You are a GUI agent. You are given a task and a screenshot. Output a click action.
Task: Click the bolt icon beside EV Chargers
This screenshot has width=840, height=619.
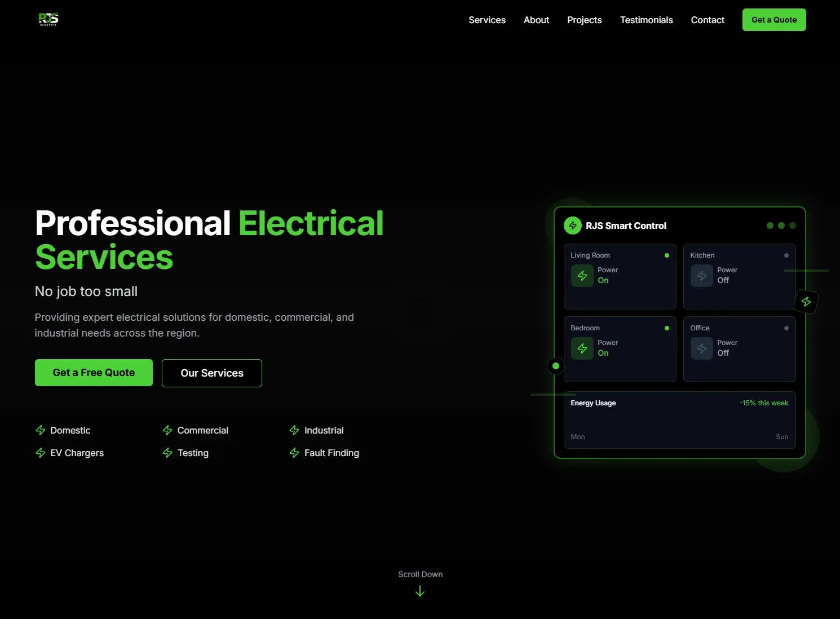pos(41,453)
